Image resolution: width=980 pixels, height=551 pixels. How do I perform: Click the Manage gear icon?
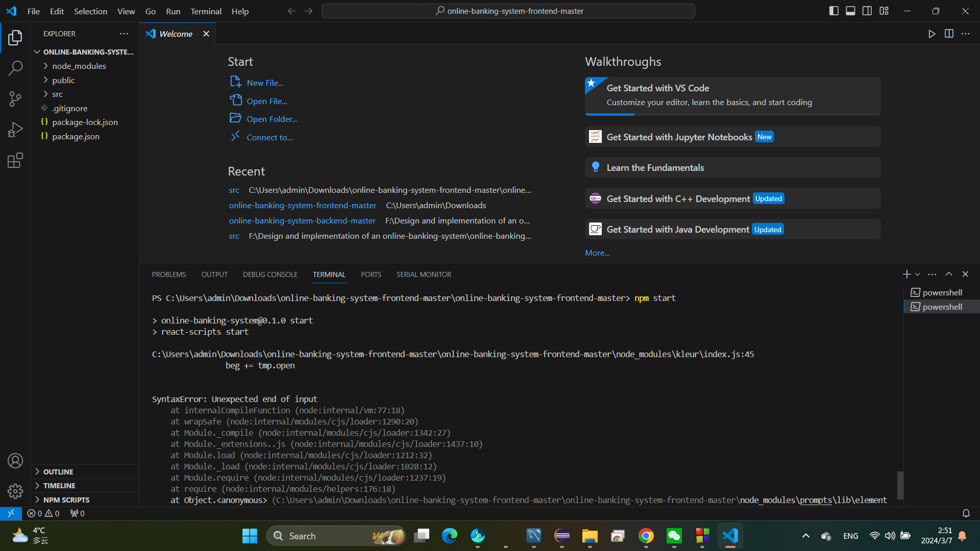click(15, 491)
